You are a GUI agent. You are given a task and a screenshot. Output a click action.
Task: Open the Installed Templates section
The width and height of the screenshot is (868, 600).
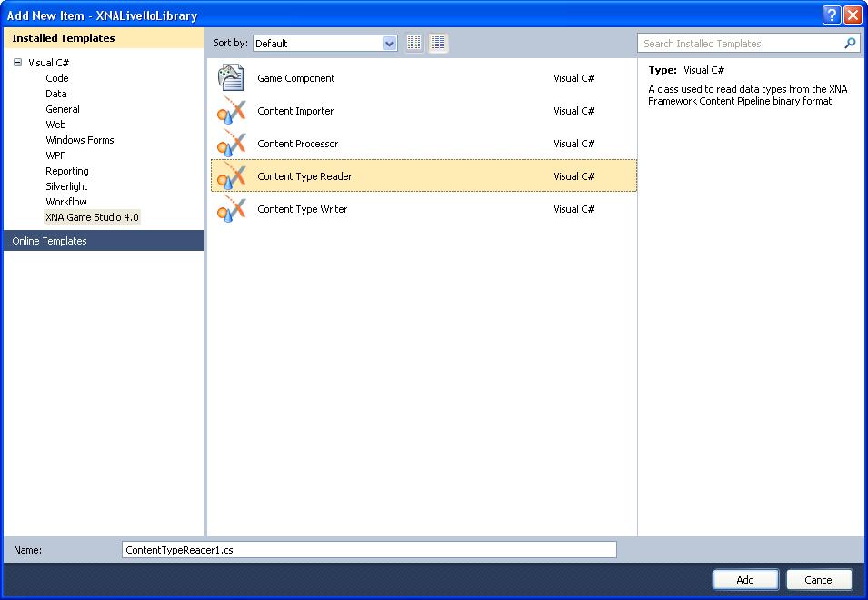click(104, 38)
